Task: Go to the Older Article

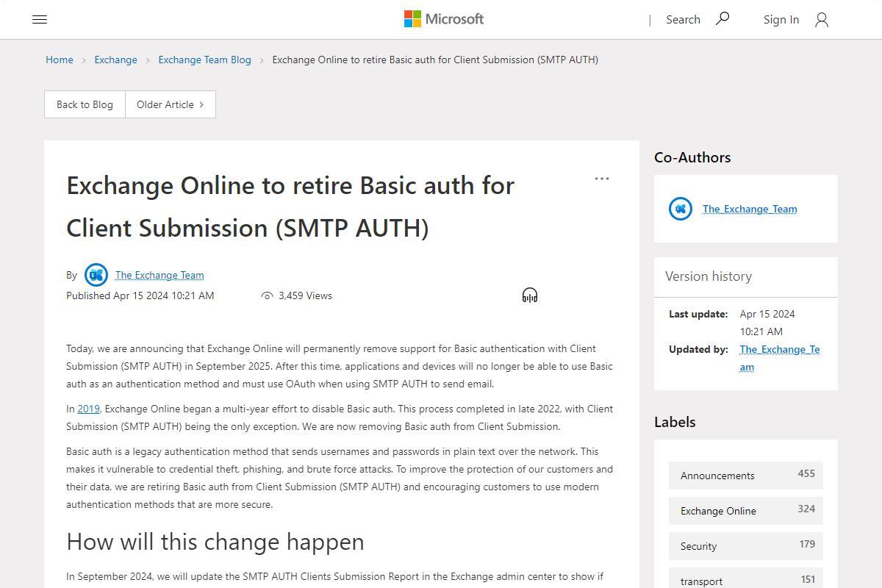Action: [171, 104]
